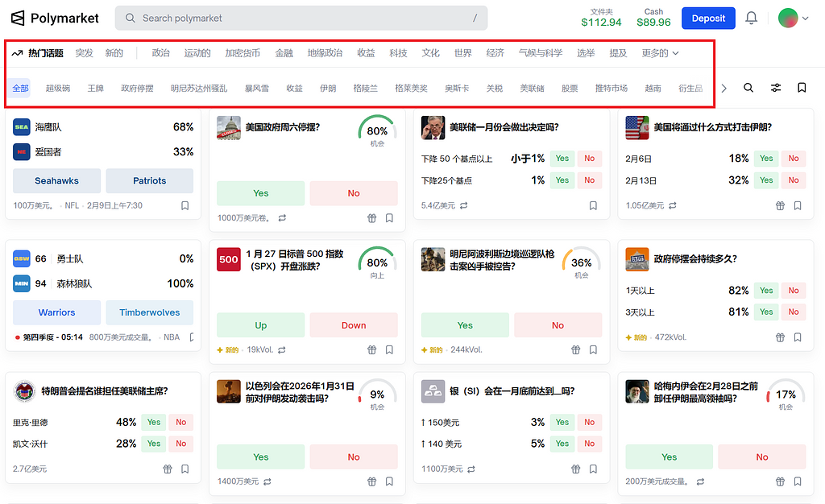
Task: Open the search icon in the filter row
Action: point(748,88)
